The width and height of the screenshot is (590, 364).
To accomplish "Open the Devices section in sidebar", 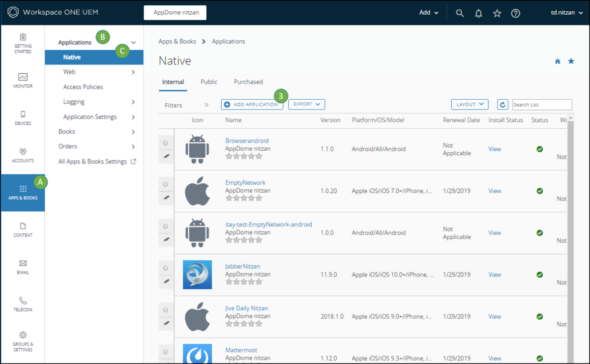I will pos(23,118).
